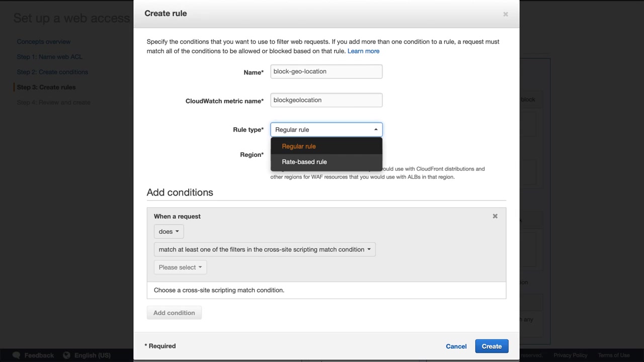644x362 pixels.
Task: Click the Create button
Action: click(492, 346)
